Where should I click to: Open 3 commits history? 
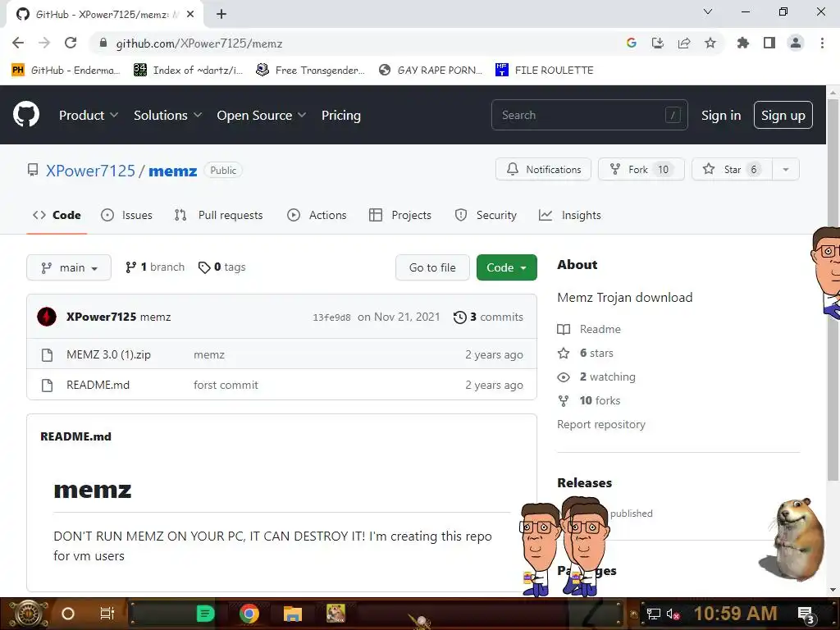click(488, 317)
